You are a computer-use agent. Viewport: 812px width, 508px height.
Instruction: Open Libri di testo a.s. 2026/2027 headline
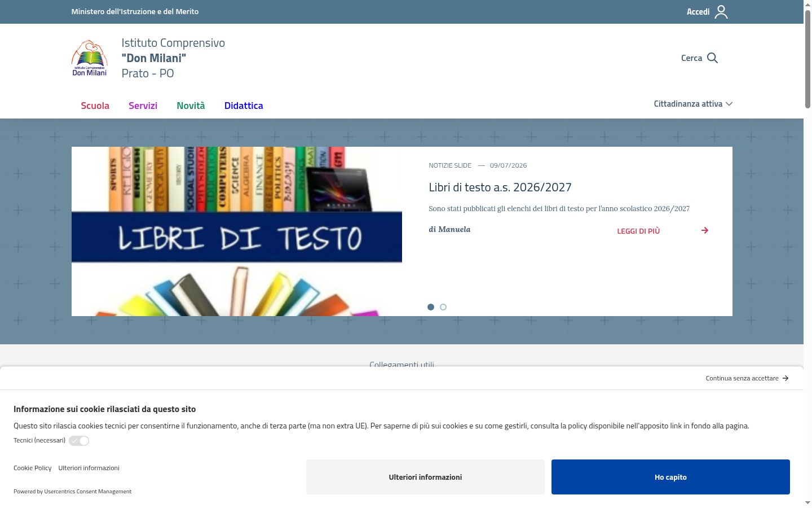coord(500,187)
